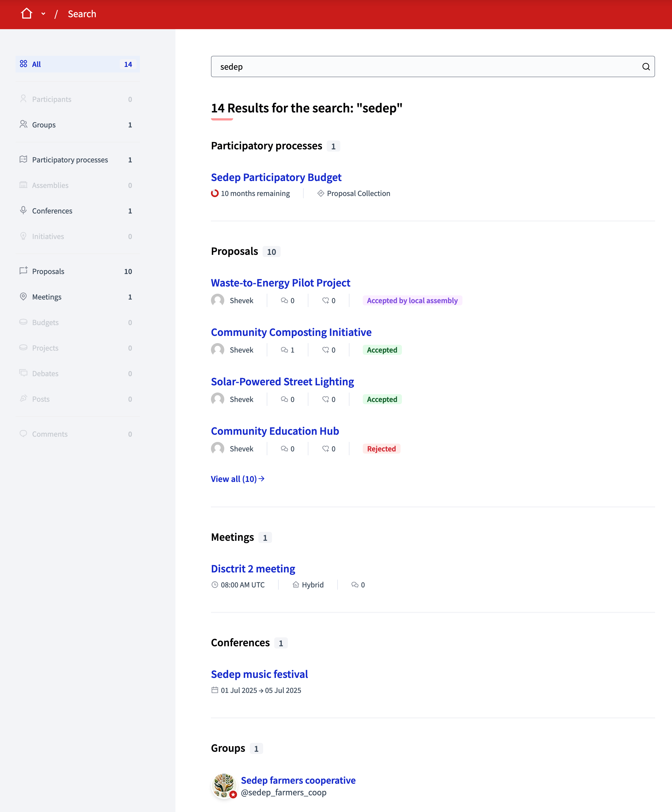Viewport: 672px width, 812px height.
Task: Click the Initiatives sidebar icon
Action: [x=23, y=236]
